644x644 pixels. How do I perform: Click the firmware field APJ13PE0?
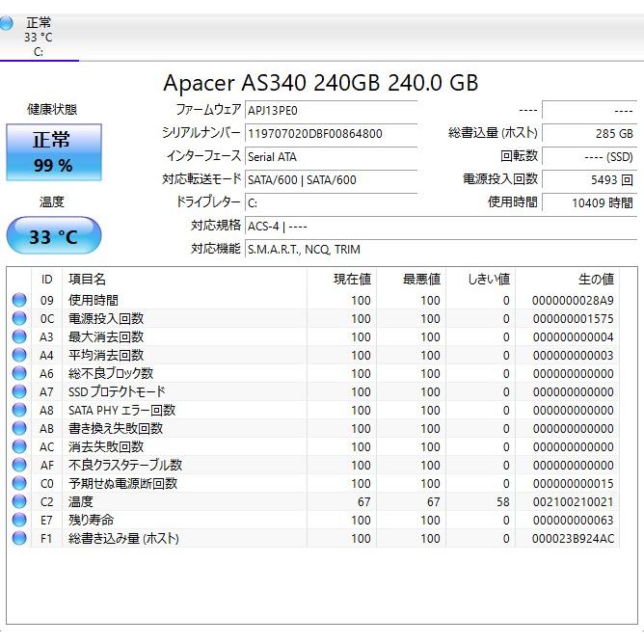pyautogui.click(x=331, y=111)
